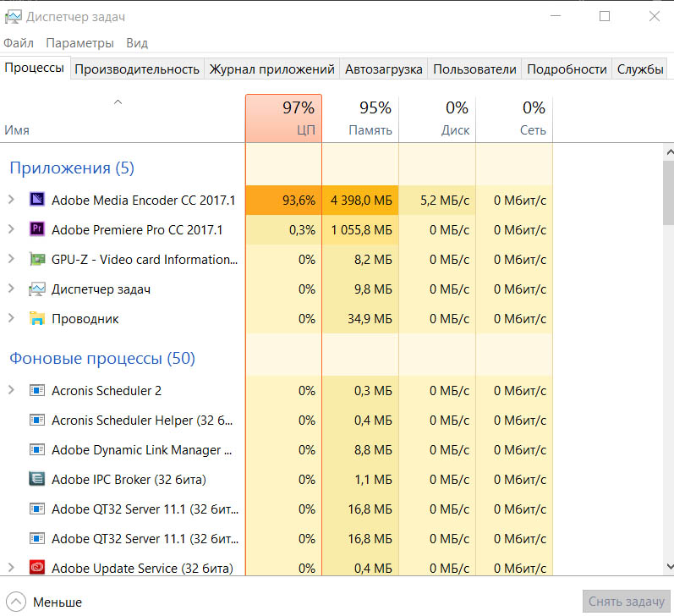
Task: Switch to the Производительность tab
Action: pyautogui.click(x=137, y=69)
